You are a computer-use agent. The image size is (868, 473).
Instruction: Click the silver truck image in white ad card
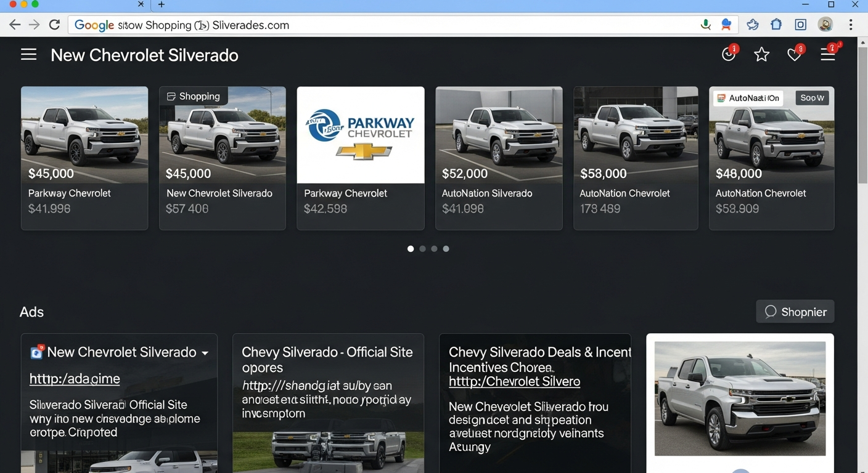[740, 399]
